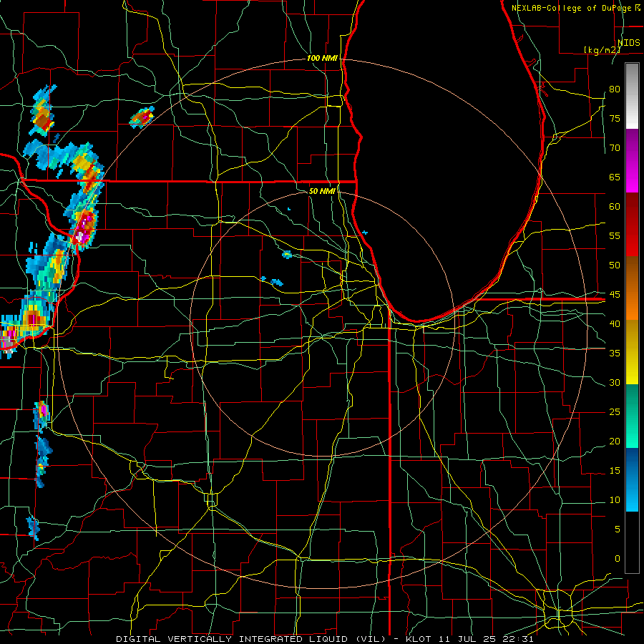Click the 70 value on the color scale
Image resolution: width=644 pixels, height=644 pixels.
tap(615, 148)
